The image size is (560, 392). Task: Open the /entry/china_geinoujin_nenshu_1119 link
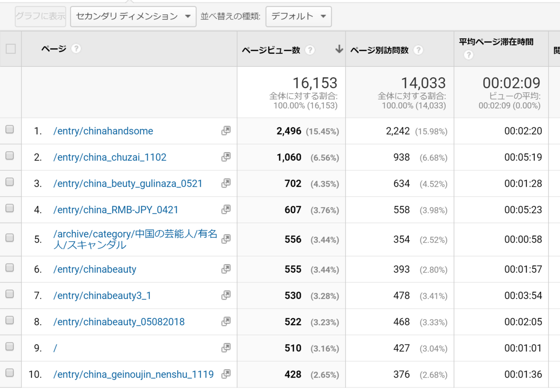click(133, 374)
